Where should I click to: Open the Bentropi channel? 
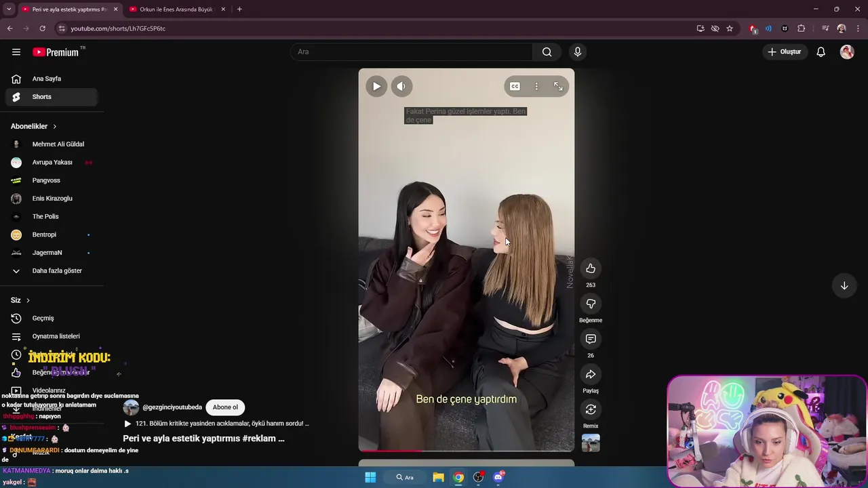[x=52, y=235]
